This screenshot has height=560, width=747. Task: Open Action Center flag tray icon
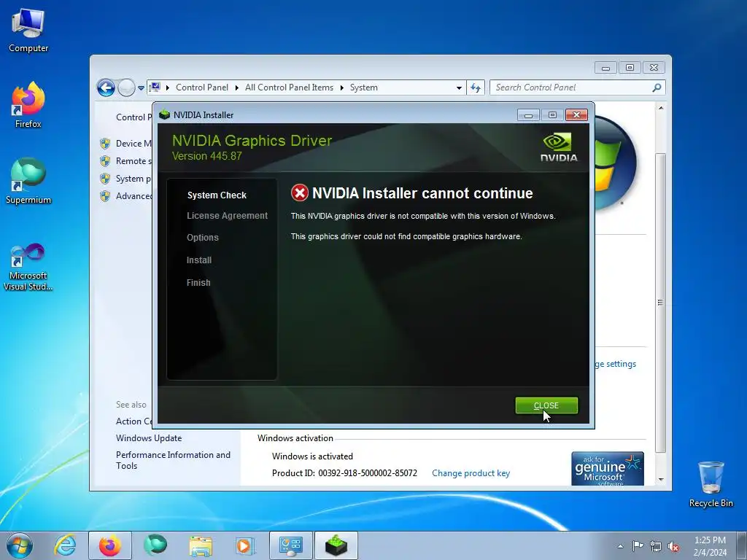(638, 546)
